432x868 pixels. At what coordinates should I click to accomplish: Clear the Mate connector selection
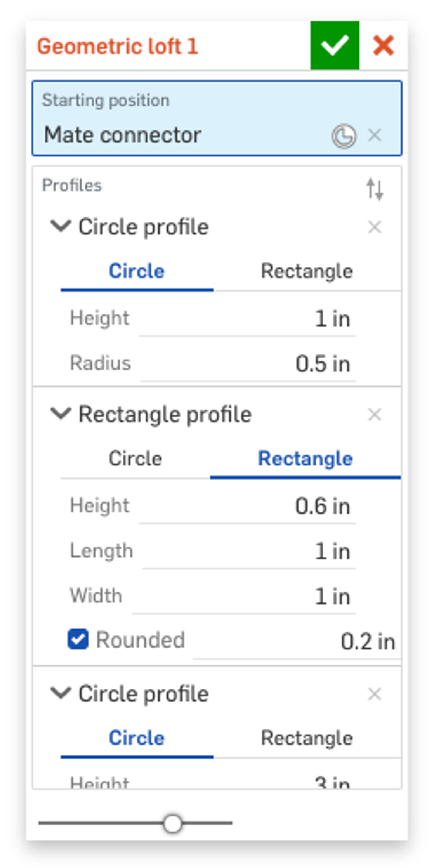point(374,135)
